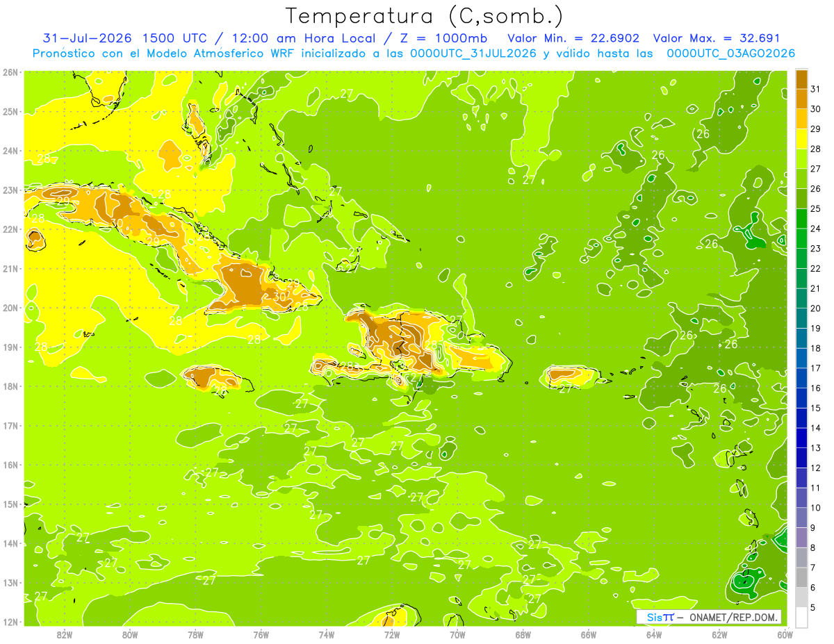Click the "60W" longitude label
Screen dimensions: 834x644
pyautogui.click(x=785, y=634)
